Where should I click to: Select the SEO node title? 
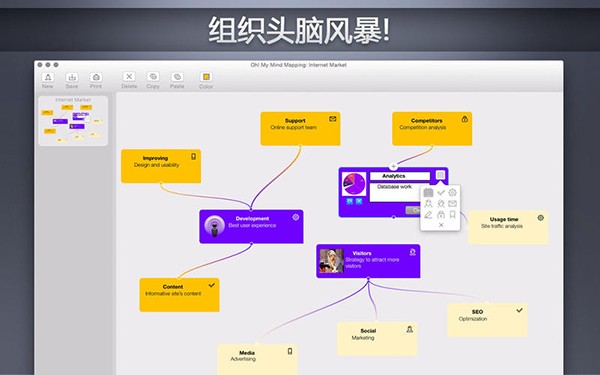point(477,312)
